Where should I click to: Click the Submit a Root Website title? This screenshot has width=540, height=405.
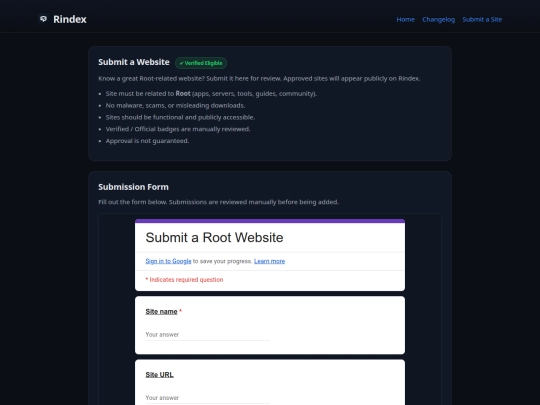pyautogui.click(x=214, y=238)
